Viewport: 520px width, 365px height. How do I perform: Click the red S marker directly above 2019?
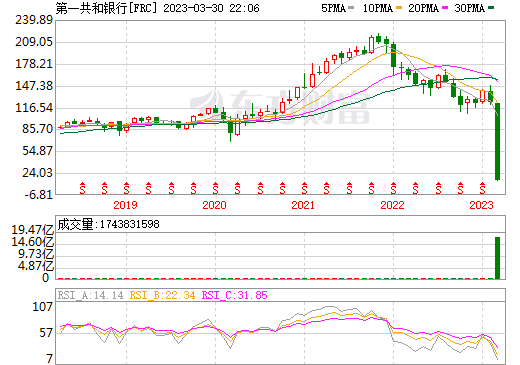pyautogui.click(x=126, y=188)
